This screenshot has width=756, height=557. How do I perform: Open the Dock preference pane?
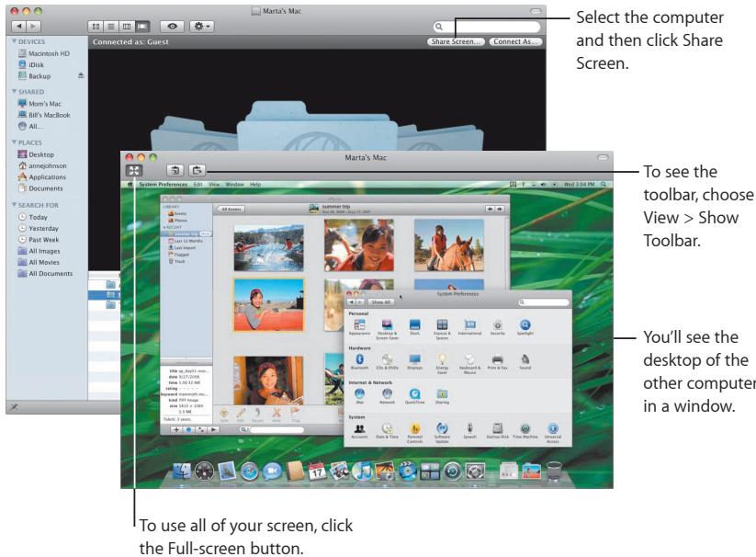414,327
